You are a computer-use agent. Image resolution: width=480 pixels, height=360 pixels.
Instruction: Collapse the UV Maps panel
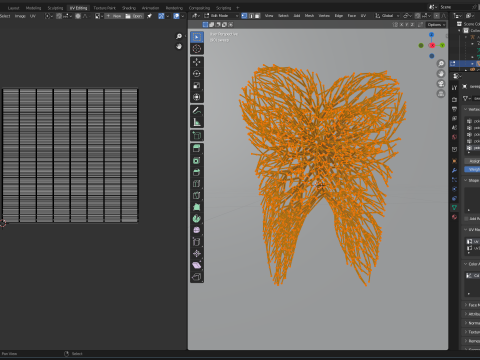466,230
